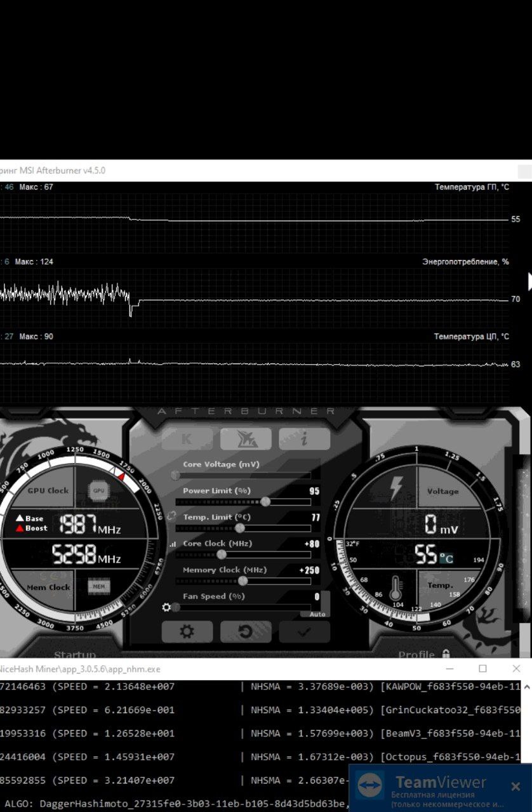Click the MSI Afterburner v4.5.0 monitoring title

tap(53, 171)
